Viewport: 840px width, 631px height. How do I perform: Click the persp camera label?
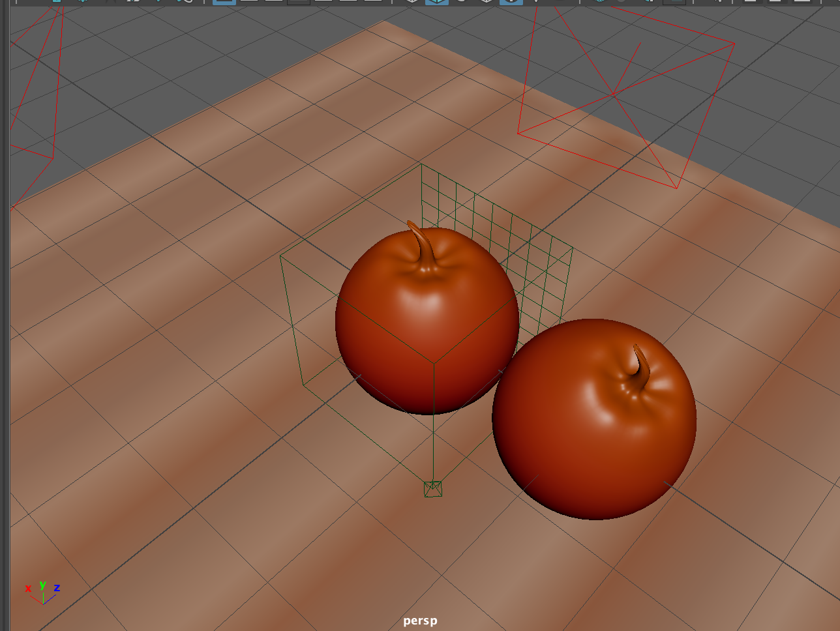coord(420,621)
